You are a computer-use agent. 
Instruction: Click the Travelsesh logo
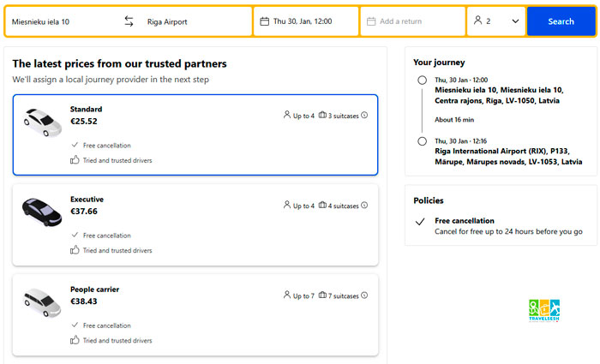pos(544,311)
